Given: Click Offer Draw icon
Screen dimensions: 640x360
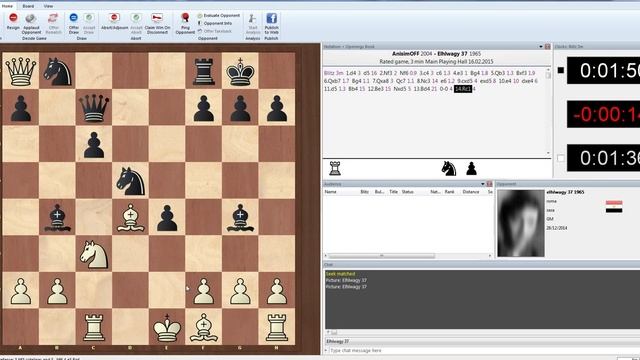Looking at the screenshot, I should (x=73, y=23).
